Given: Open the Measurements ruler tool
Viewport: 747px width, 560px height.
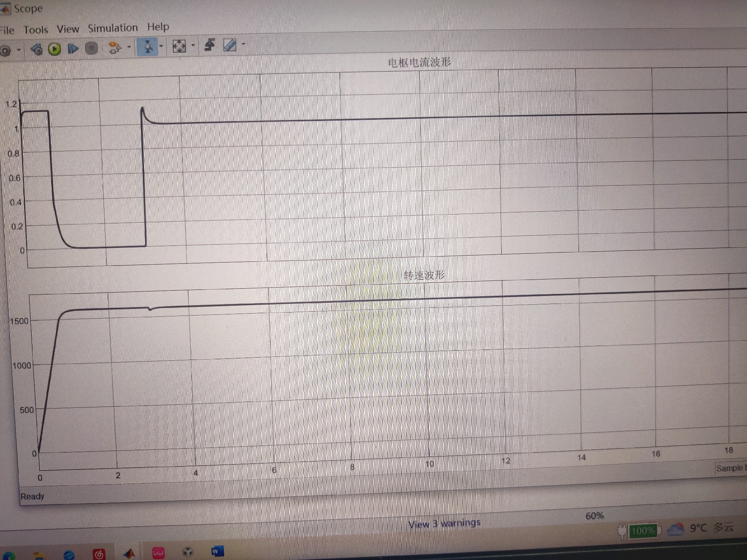Looking at the screenshot, I should click(230, 45).
